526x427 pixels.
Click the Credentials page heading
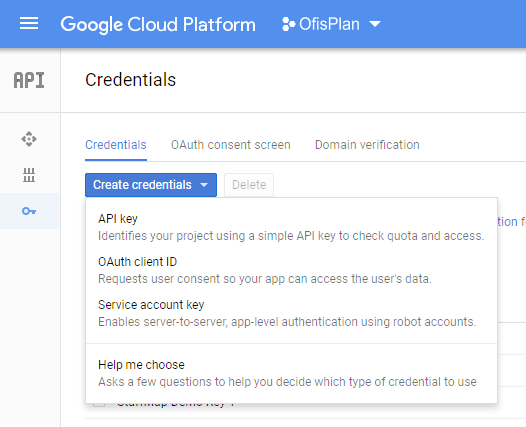tap(130, 80)
